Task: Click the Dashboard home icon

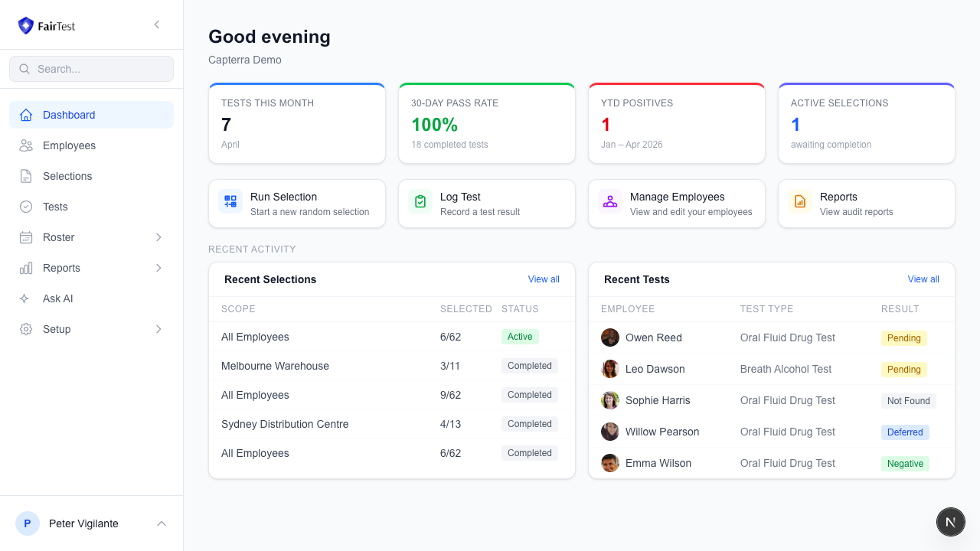Action: pyautogui.click(x=26, y=115)
